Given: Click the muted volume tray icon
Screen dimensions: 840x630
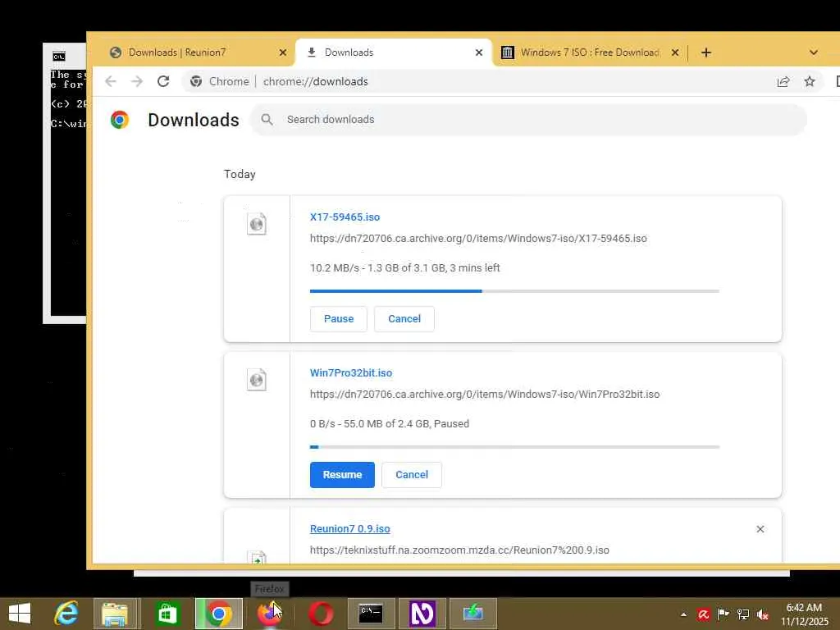Looking at the screenshot, I should point(763,614).
